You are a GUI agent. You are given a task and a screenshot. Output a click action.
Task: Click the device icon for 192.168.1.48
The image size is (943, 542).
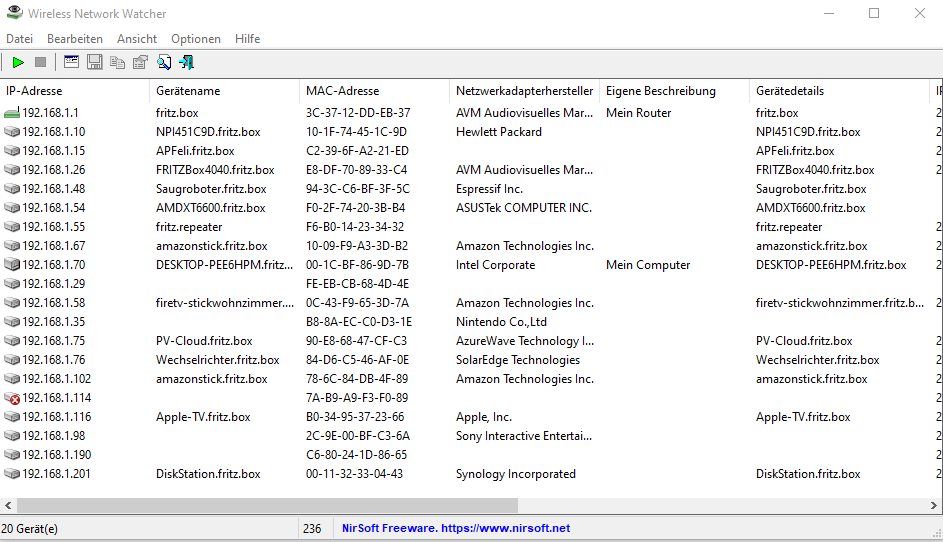tap(12, 189)
